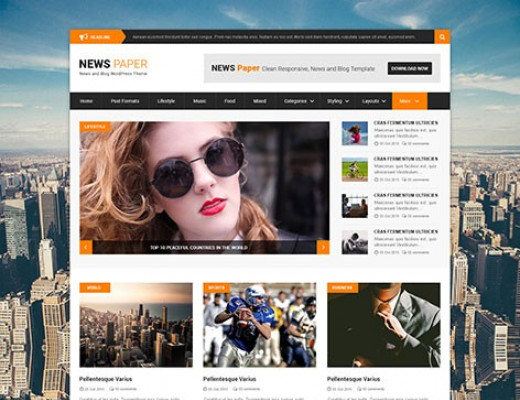The height and width of the screenshot is (400, 520).
Task: Click the World category tag
Action: tap(95, 288)
